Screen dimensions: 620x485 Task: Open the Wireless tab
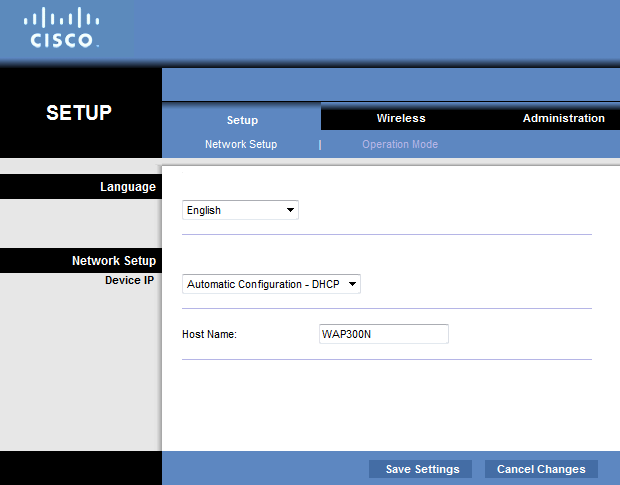click(401, 118)
